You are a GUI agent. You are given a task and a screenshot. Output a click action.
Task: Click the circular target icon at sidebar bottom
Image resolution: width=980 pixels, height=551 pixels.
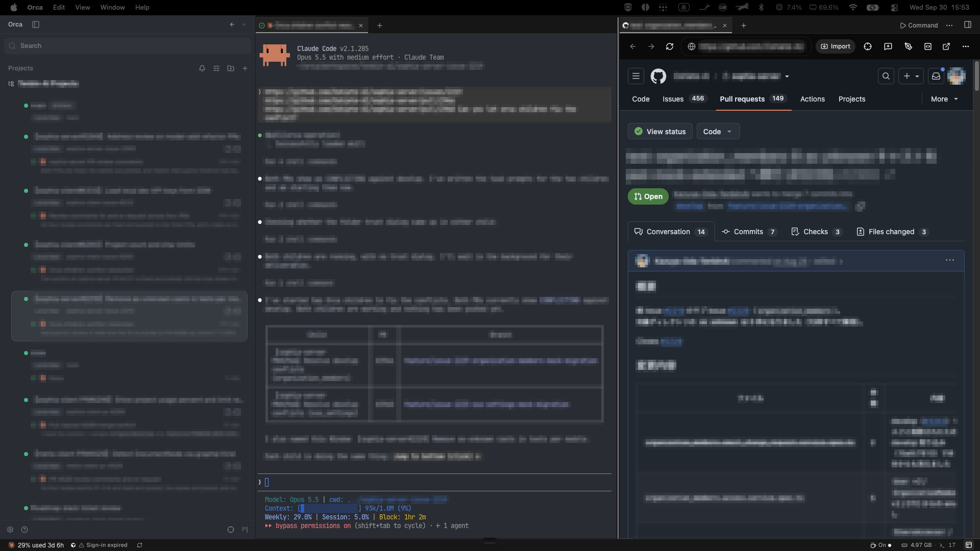[231, 530]
